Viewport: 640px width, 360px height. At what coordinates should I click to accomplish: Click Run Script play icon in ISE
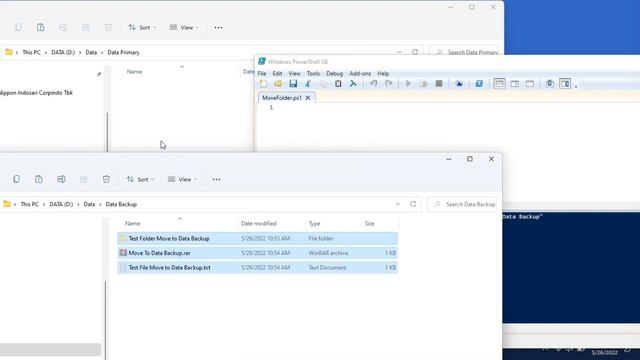click(408, 84)
